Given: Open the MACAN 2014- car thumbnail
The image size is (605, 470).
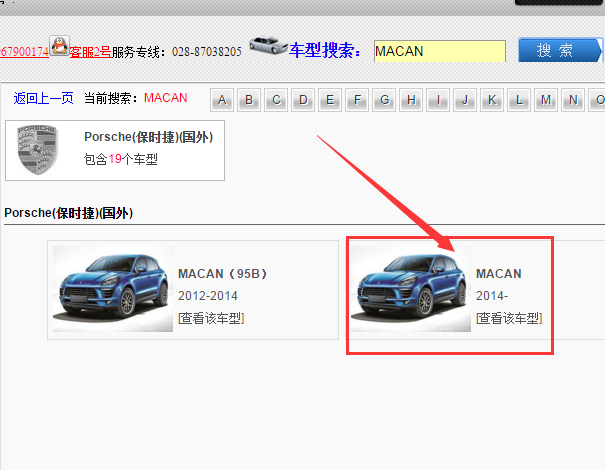Looking at the screenshot, I should point(411,289).
